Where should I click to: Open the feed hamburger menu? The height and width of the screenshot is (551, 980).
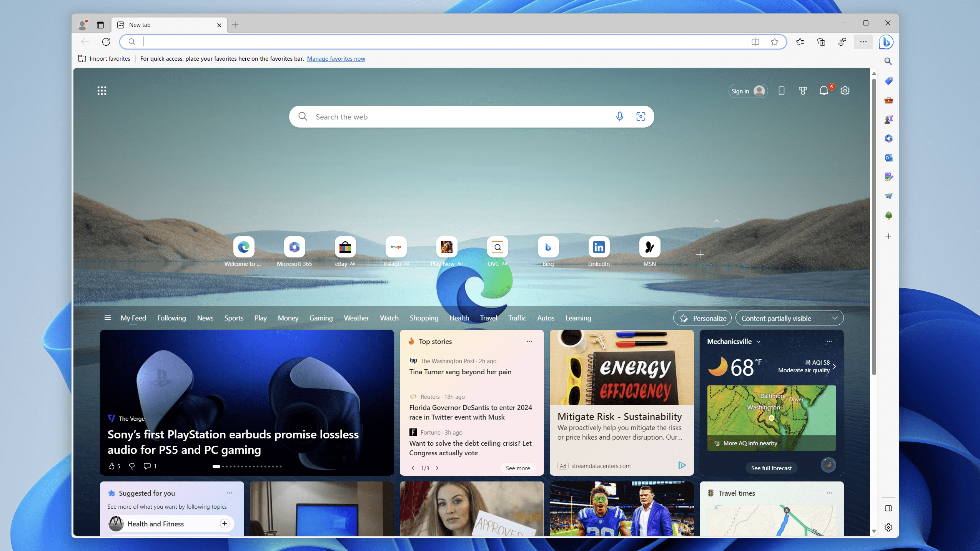107,318
